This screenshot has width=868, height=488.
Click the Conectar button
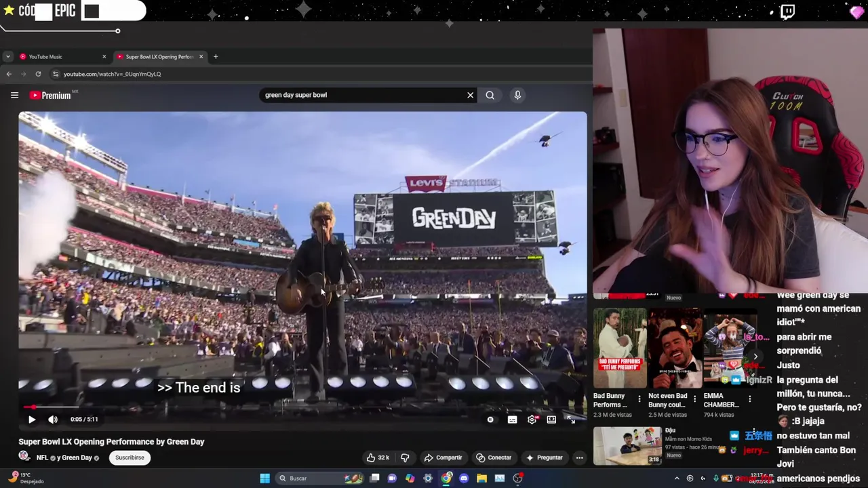494,457
